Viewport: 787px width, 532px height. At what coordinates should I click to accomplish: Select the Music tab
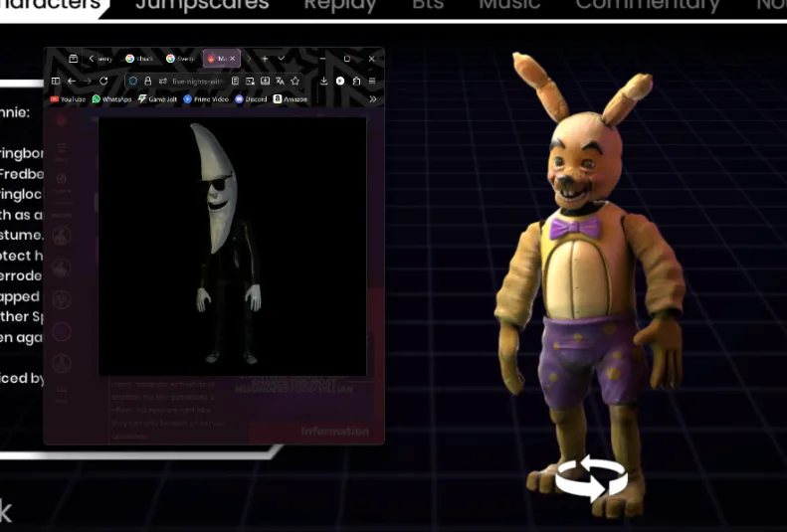pos(509,6)
